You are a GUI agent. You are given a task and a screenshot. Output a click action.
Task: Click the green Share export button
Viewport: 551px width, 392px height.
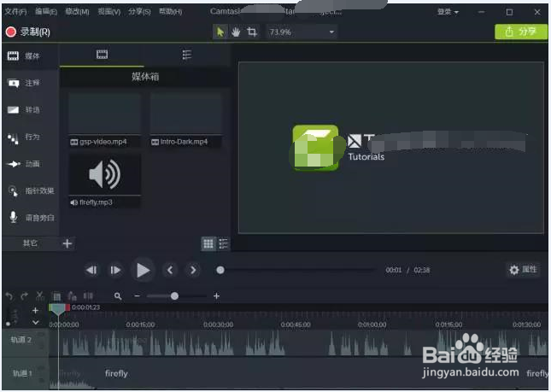click(521, 32)
